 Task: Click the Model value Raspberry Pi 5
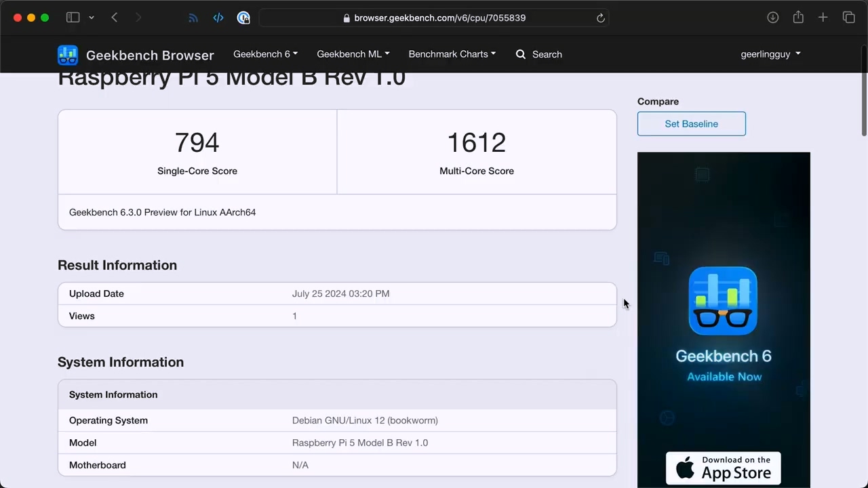point(360,443)
